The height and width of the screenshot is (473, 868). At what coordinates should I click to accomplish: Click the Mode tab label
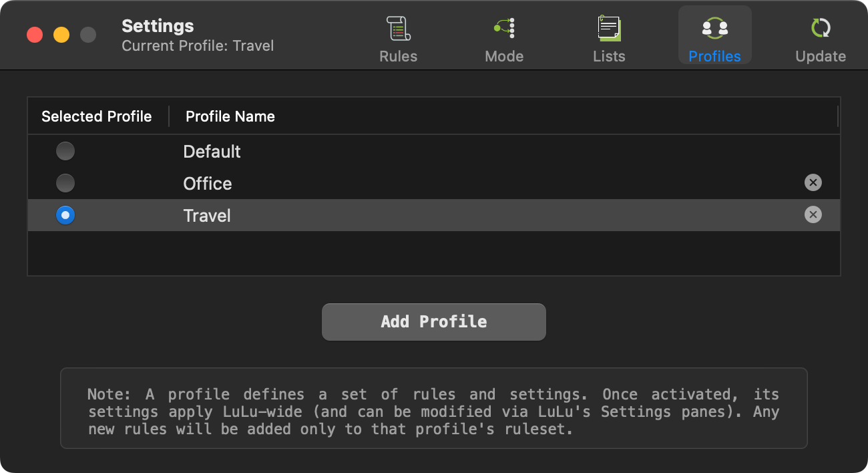coord(504,56)
